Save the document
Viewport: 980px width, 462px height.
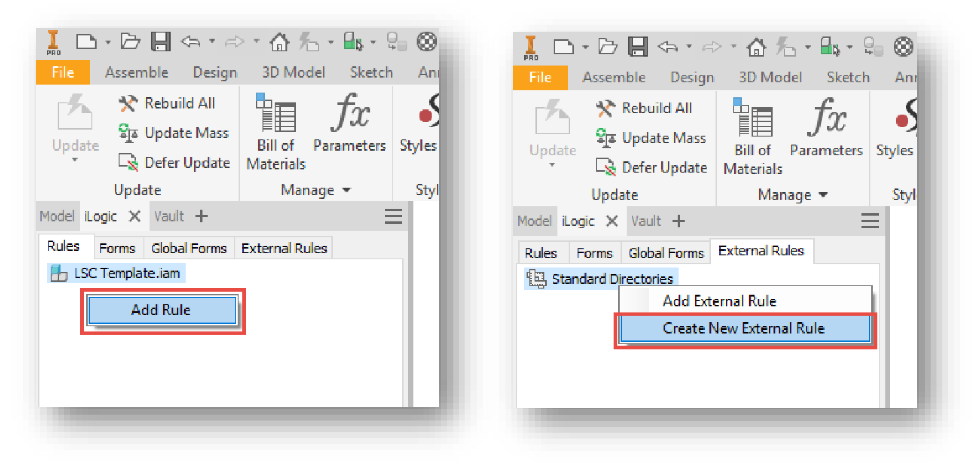[161, 41]
